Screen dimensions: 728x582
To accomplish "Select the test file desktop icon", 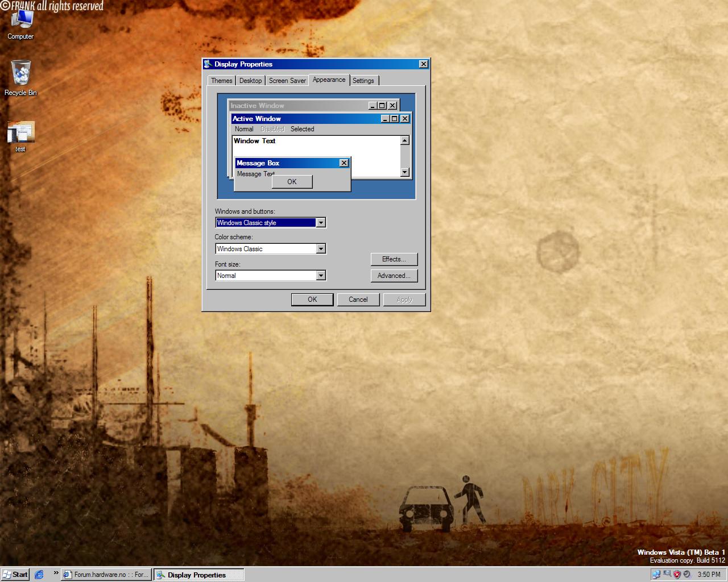I will (x=20, y=136).
